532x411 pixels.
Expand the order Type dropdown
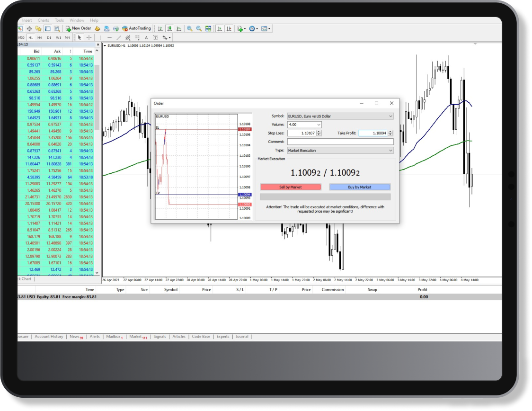click(x=390, y=151)
